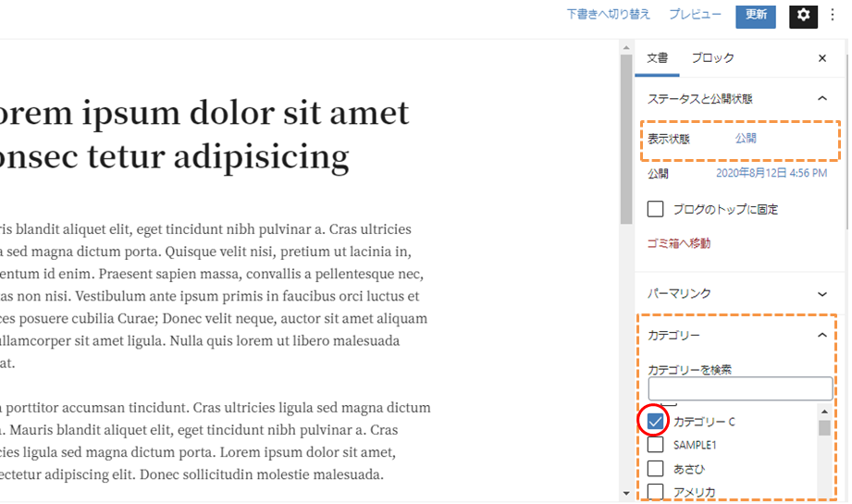852x504 pixels.
Task: Collapse the カテゴリー panel
Action: 822,336
